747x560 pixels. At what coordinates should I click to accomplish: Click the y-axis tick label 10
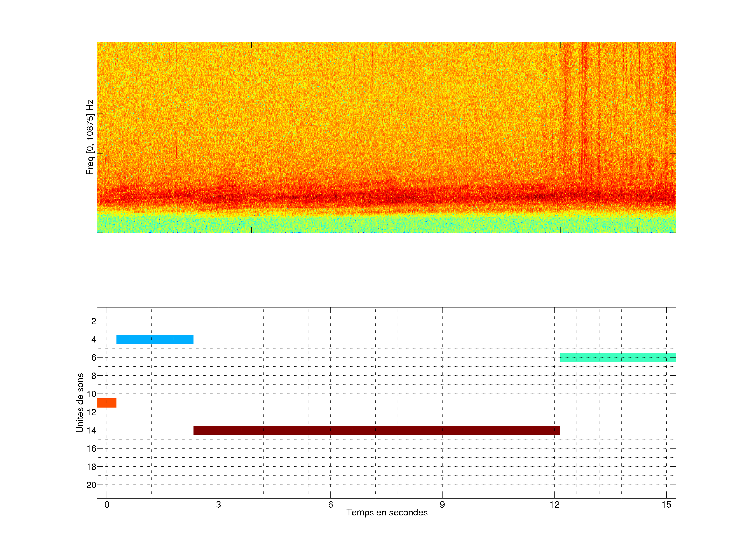point(91,394)
